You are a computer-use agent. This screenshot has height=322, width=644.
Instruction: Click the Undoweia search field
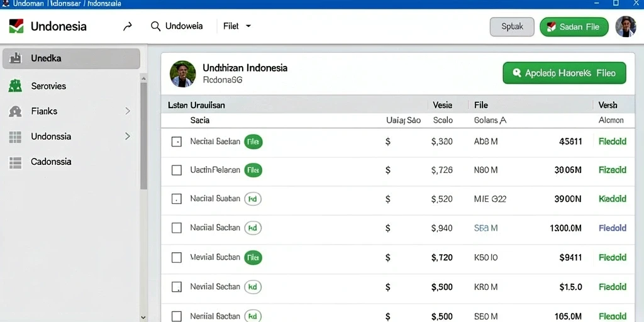click(177, 26)
